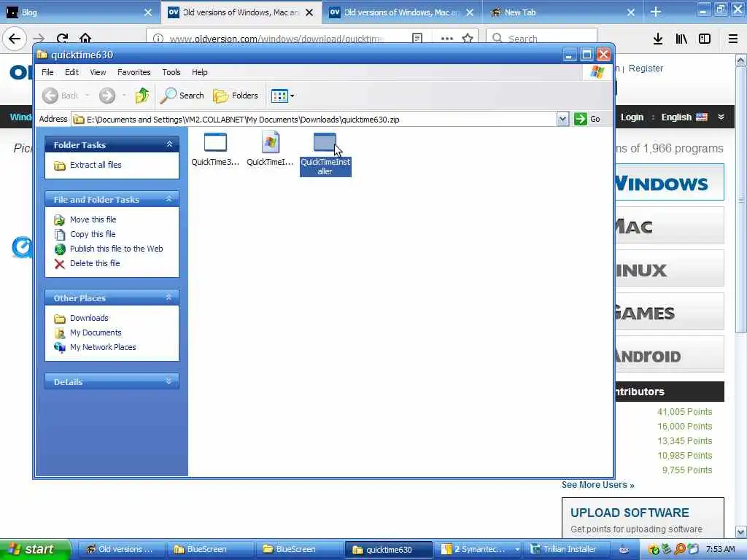Open Firefox downloads arrow icon
The height and width of the screenshot is (560, 747).
[658, 39]
